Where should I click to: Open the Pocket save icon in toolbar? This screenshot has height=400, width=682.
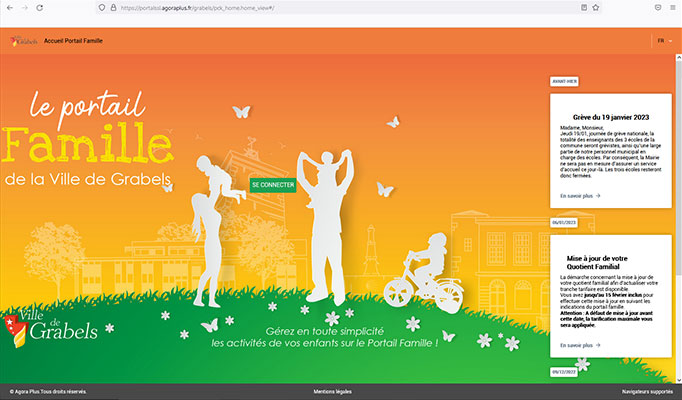pos(658,7)
